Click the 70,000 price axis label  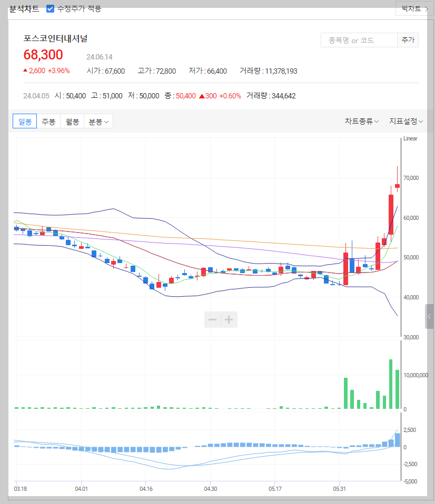point(411,178)
